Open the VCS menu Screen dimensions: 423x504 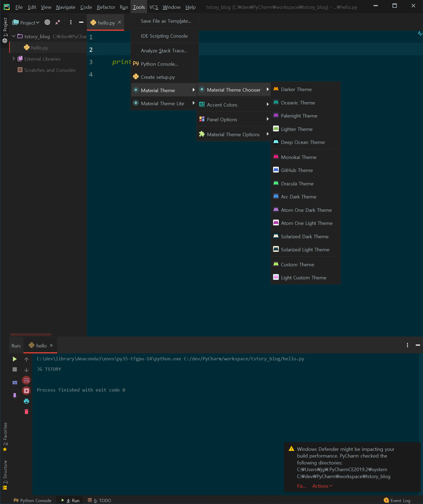pos(154,7)
